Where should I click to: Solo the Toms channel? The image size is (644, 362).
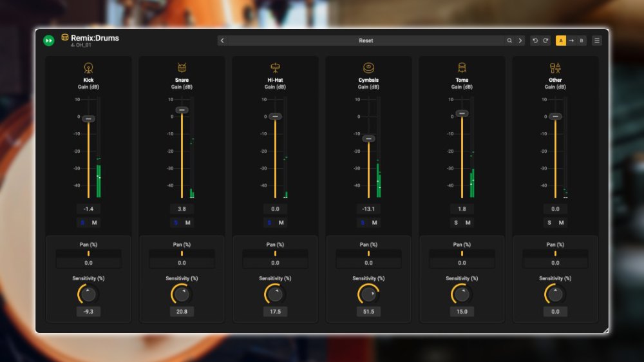[x=456, y=223]
